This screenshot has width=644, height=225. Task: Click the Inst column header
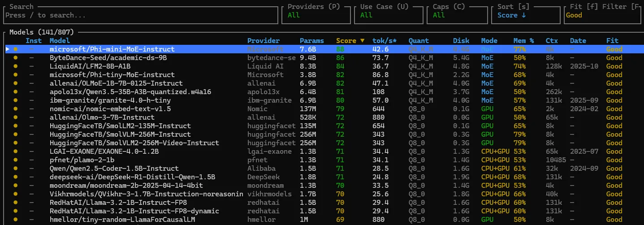34,41
